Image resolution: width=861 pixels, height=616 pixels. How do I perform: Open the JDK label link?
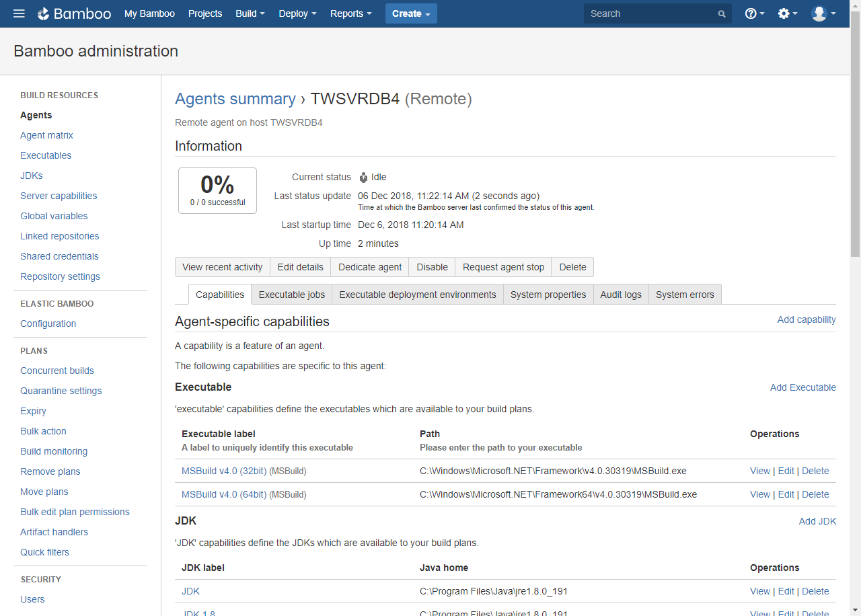[x=190, y=591]
